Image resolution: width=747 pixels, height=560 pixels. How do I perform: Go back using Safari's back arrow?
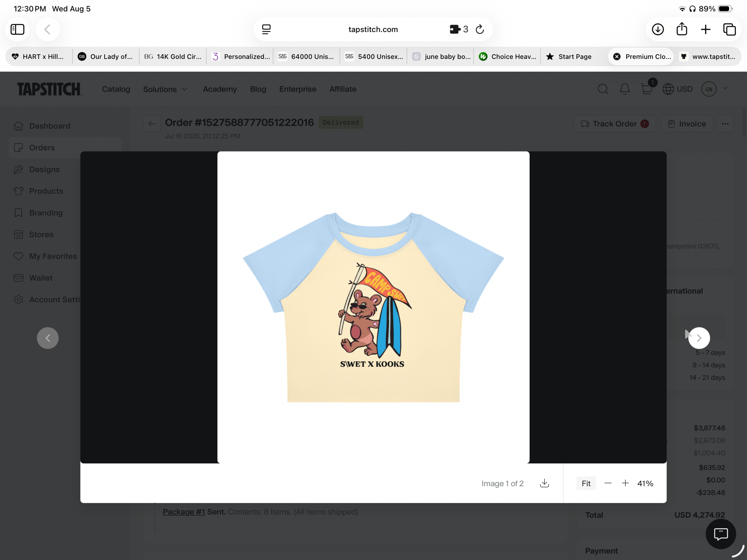click(48, 29)
